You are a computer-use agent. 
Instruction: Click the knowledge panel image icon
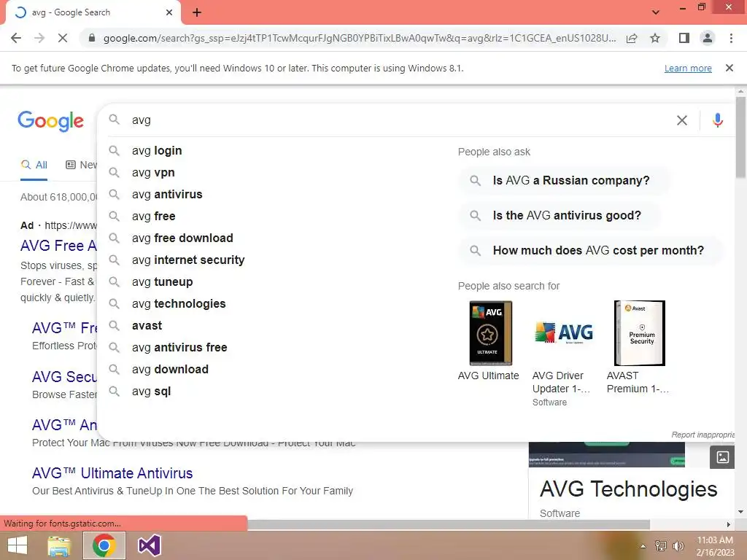pyautogui.click(x=722, y=457)
